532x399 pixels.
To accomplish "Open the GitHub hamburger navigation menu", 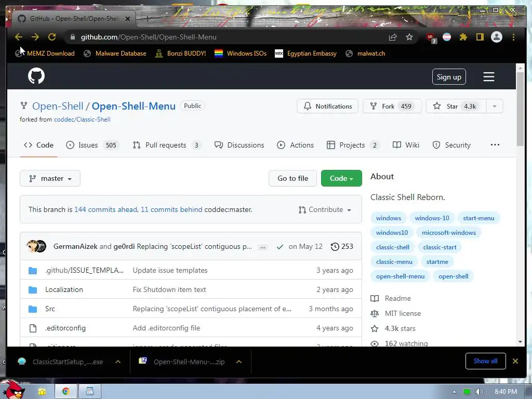I will (x=488, y=77).
